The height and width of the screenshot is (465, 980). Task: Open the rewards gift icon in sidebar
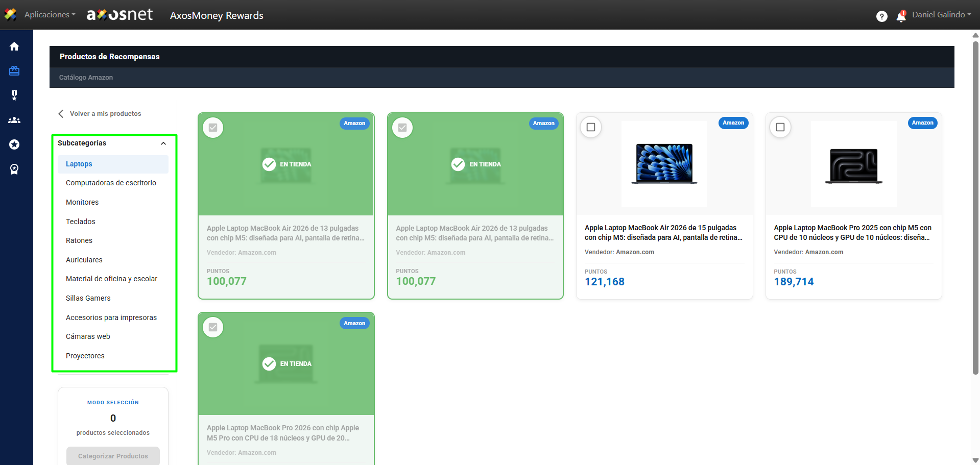click(14, 71)
